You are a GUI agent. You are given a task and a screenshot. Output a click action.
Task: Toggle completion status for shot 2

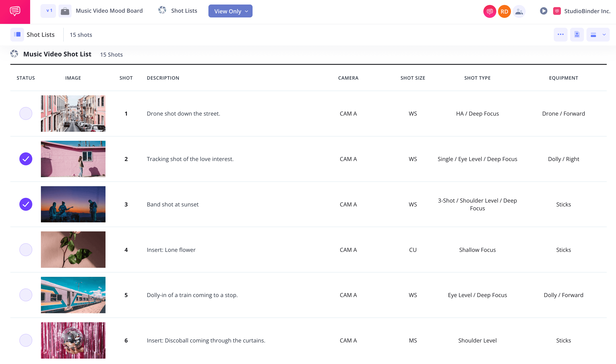(x=26, y=159)
